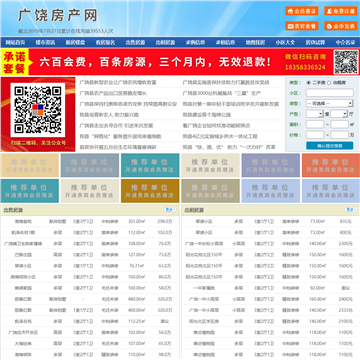Image resolution: width=360 pixels, height=360 pixels.
Task: Open the 户型 hall-count (厅) dropdown
Action: (x=339, y=114)
